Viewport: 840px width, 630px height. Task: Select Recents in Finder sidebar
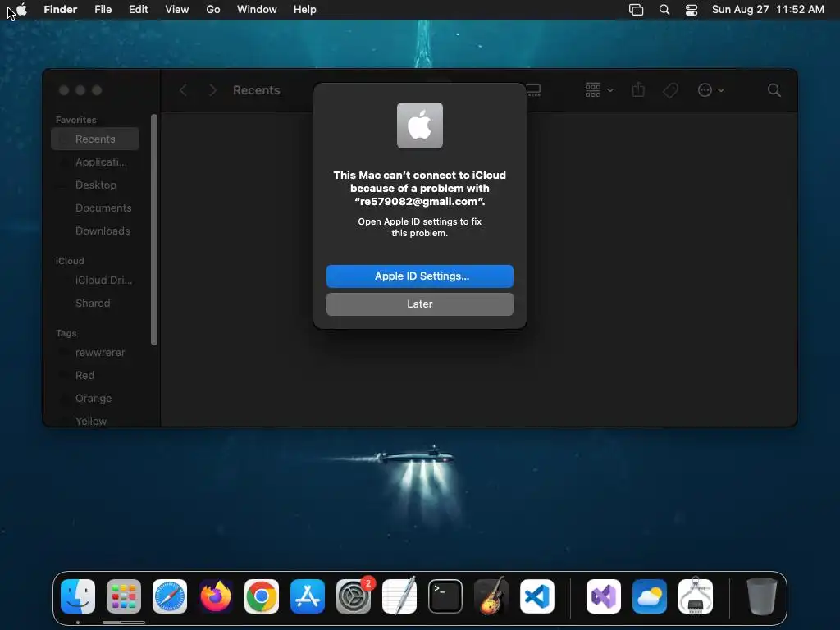pyautogui.click(x=95, y=139)
